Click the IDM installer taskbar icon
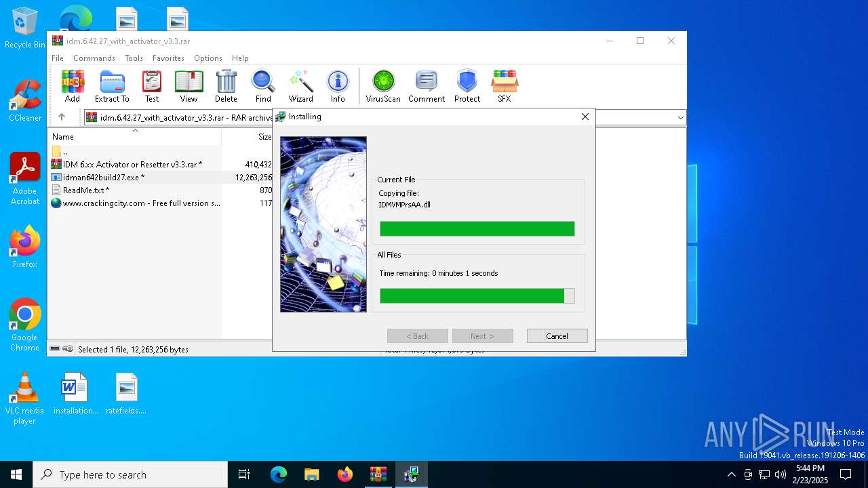The width and height of the screenshot is (868, 488). 411,474
